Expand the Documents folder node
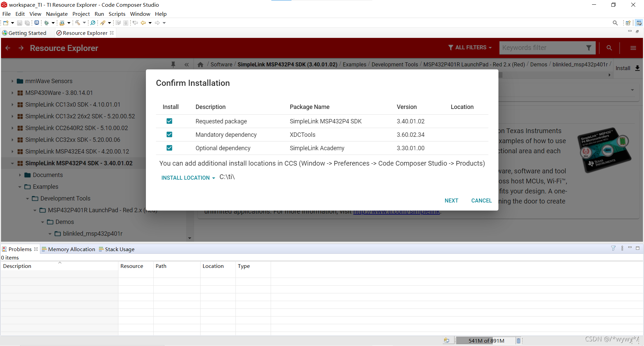The width and height of the screenshot is (644, 346). pos(20,175)
